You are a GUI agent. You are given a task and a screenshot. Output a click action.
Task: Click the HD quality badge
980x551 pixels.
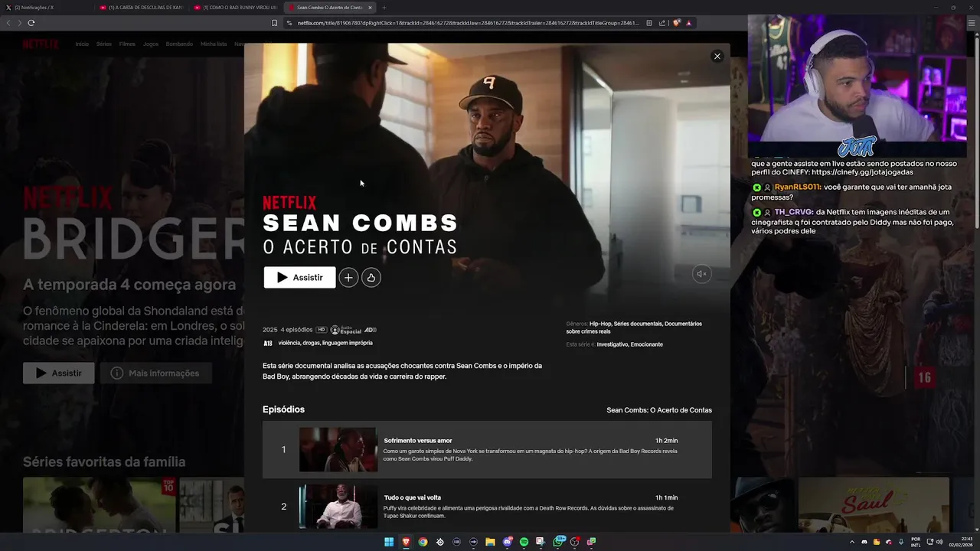click(322, 330)
